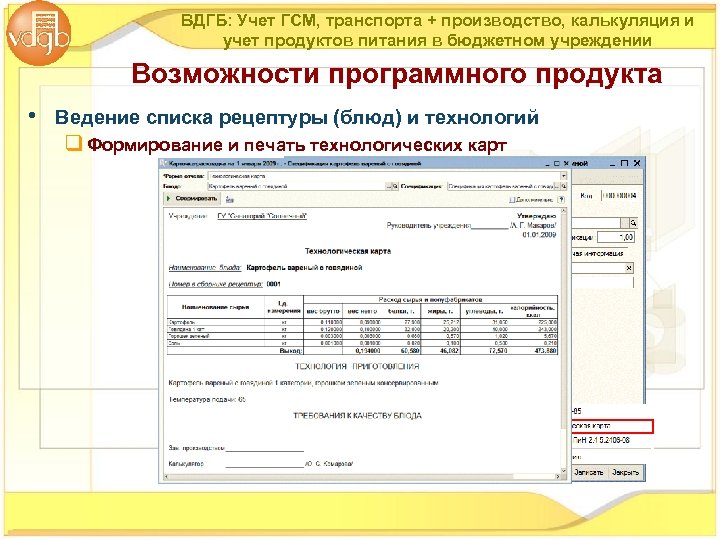
Task: Maximize the front report window
Action: [557, 164]
